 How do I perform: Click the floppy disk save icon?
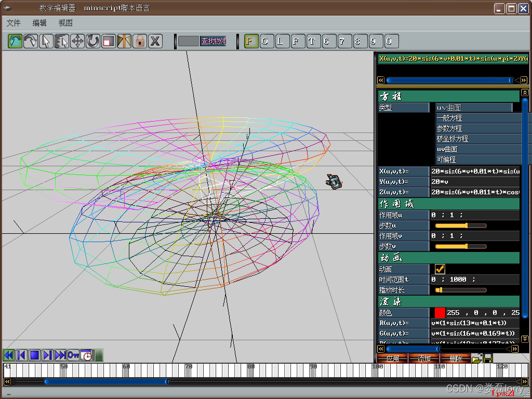click(x=488, y=358)
